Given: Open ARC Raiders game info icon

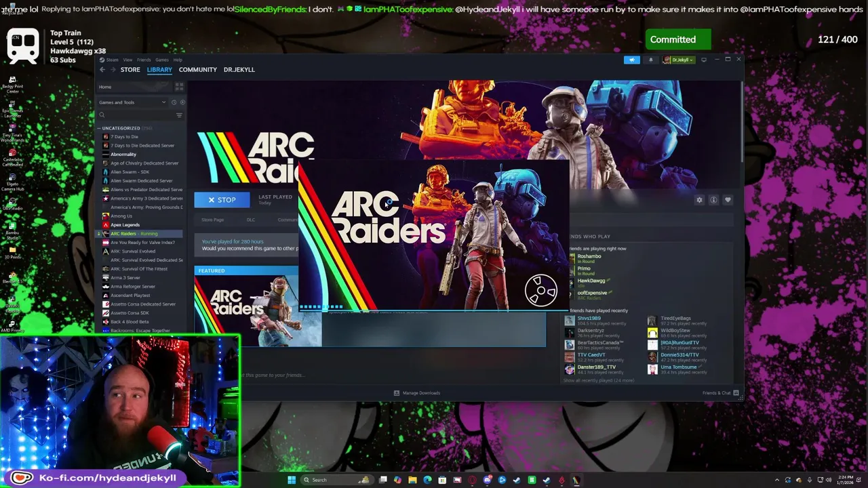Looking at the screenshot, I should (713, 200).
